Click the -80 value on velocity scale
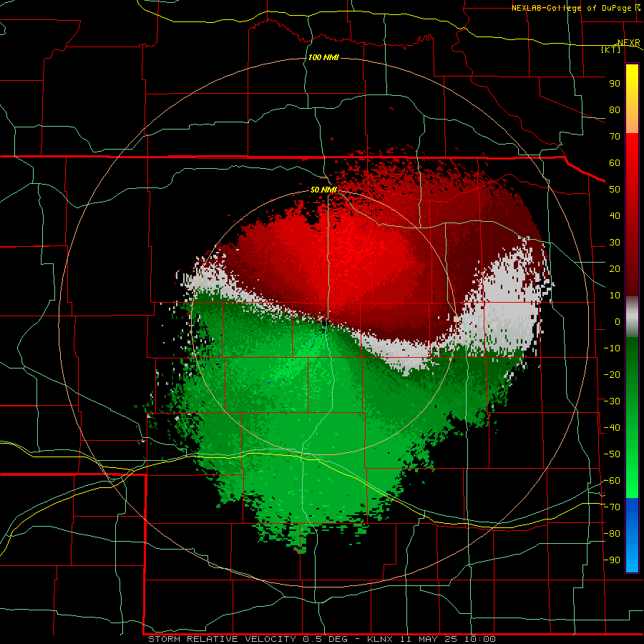This screenshot has height=644, width=644. click(x=612, y=534)
